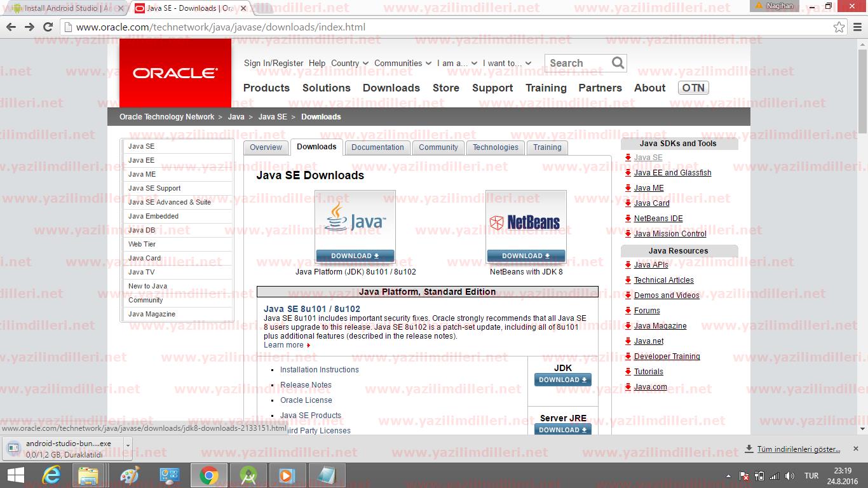
Task: Open Android Studio from the taskbar
Action: click(x=248, y=475)
